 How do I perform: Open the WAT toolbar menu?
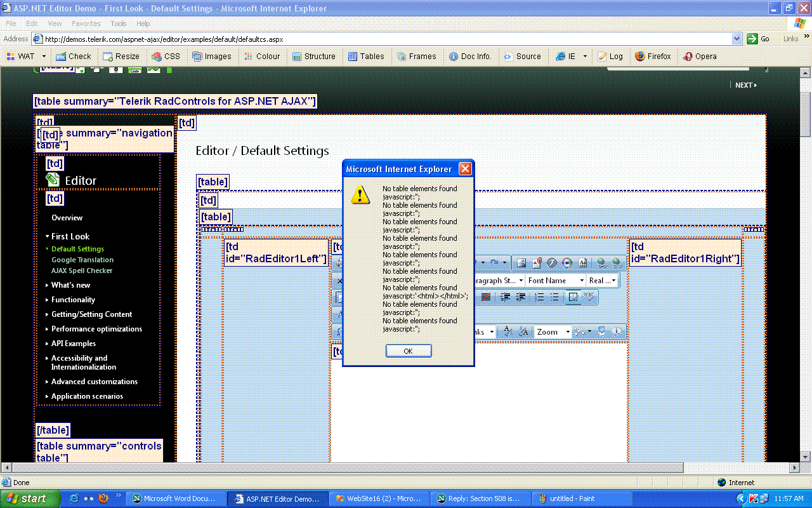click(26, 57)
